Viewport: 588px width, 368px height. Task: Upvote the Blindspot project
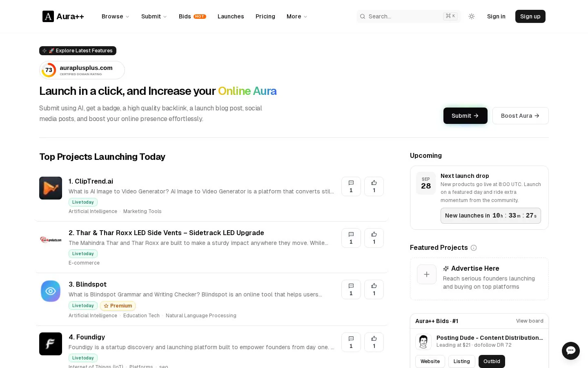tap(374, 289)
